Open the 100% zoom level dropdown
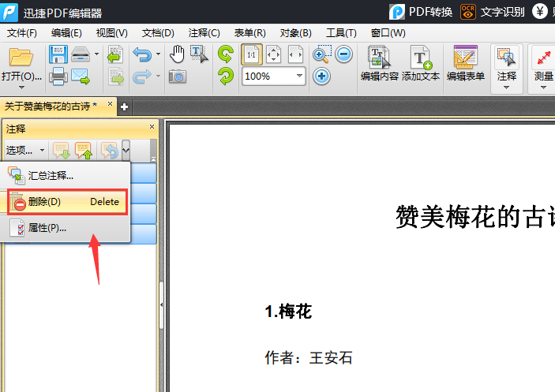The width and height of the screenshot is (555, 392). point(300,77)
